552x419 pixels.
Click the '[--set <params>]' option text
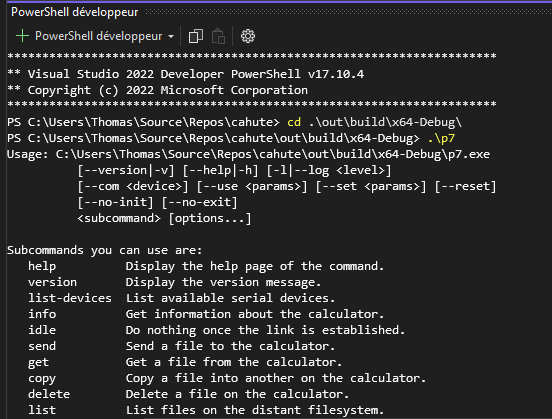[x=371, y=186]
